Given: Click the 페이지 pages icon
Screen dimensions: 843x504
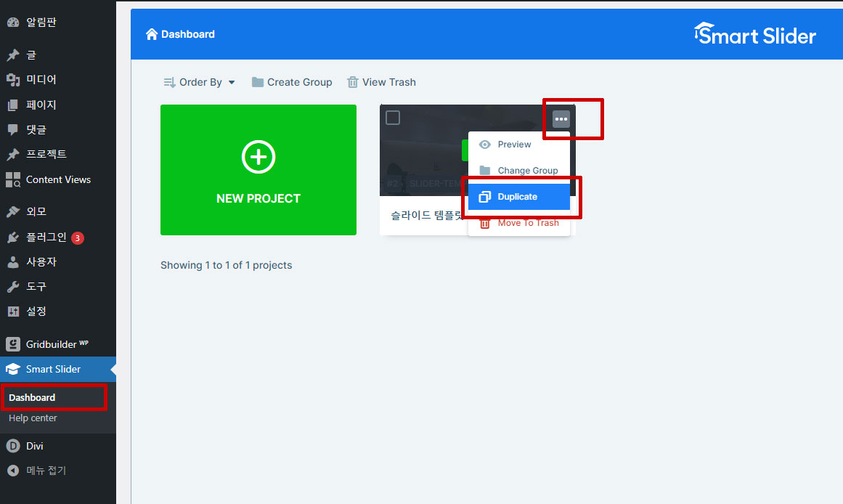Looking at the screenshot, I should tap(13, 105).
